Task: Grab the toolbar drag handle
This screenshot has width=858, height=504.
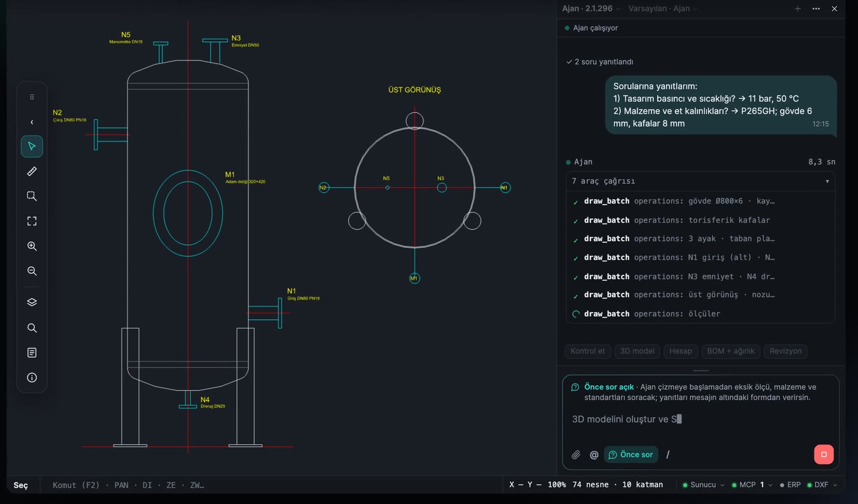Action: [32, 97]
